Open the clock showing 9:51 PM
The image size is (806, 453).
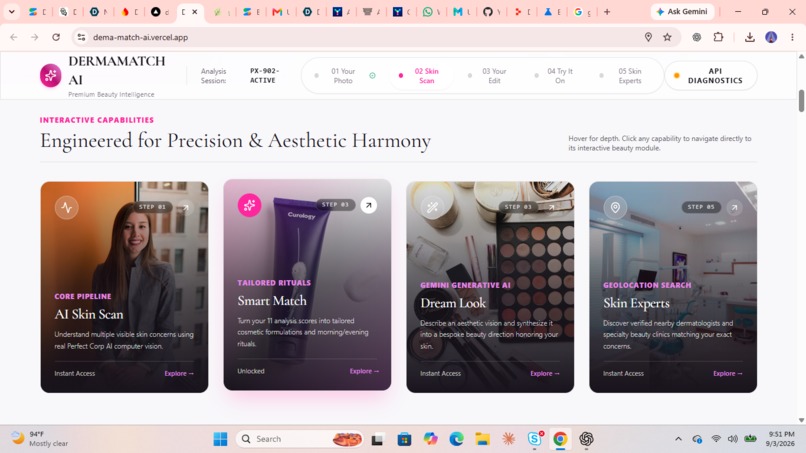(x=780, y=439)
